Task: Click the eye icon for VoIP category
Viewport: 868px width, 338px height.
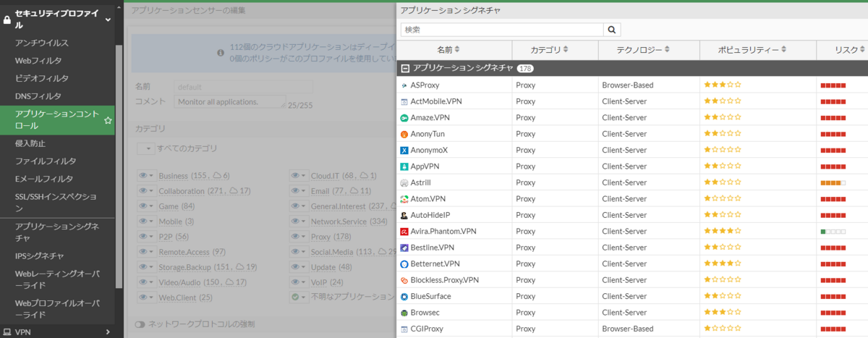Action: pos(295,282)
